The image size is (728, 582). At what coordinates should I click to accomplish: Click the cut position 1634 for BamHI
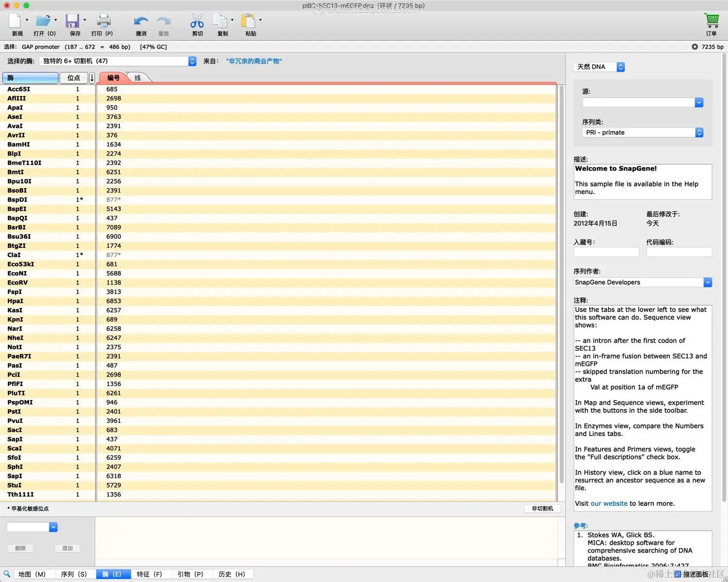pyautogui.click(x=114, y=145)
